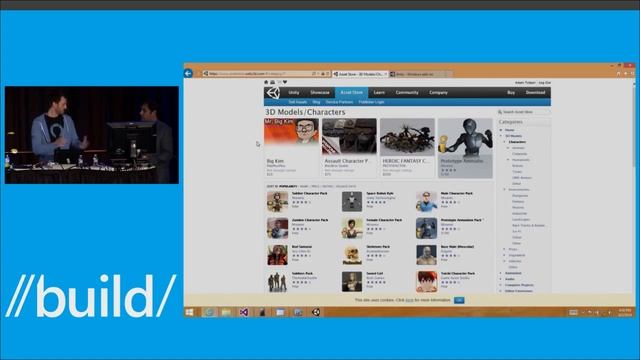Click the home icon above the Unity navigation bar
Viewport: 640px width, 360px height.
[x=267, y=82]
